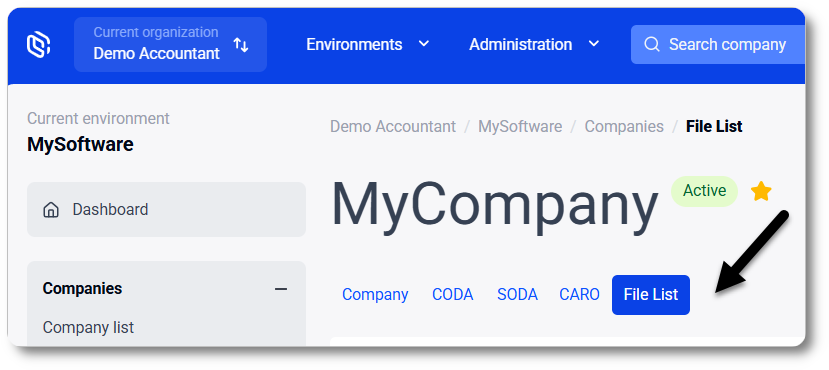Switch to the Company tab

point(375,294)
